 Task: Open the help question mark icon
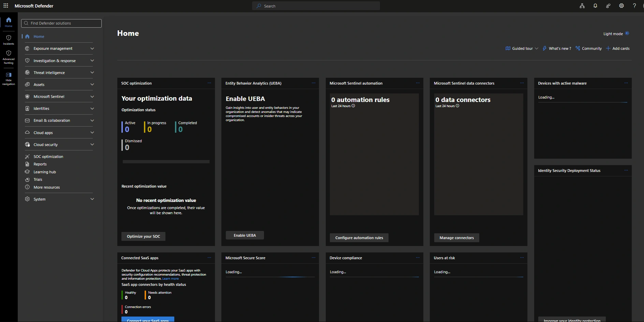click(x=634, y=6)
